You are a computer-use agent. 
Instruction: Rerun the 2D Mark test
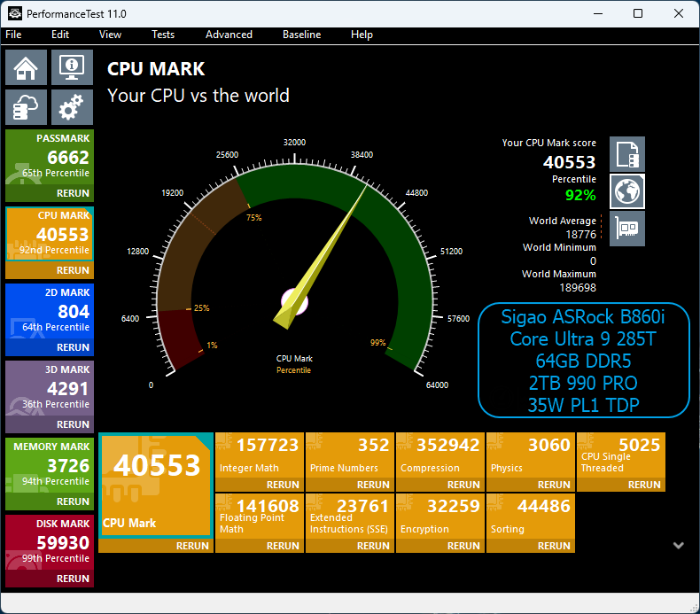click(73, 347)
